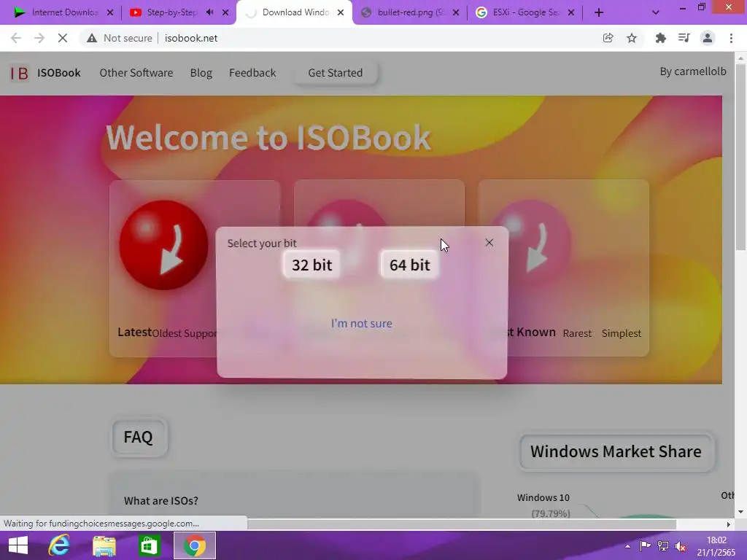This screenshot has height=560, width=747.
Task: Open a new browser tab
Action: pos(599,13)
